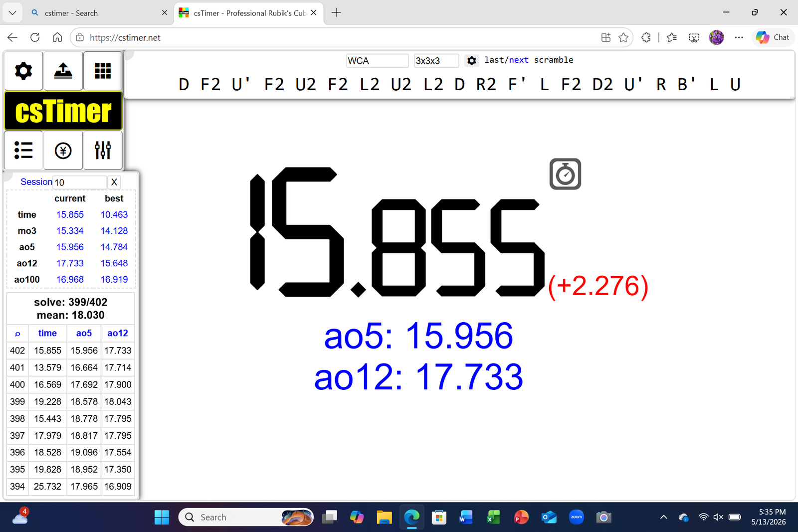798x532 pixels.
Task: Click the address bar URL
Action: coord(125,37)
